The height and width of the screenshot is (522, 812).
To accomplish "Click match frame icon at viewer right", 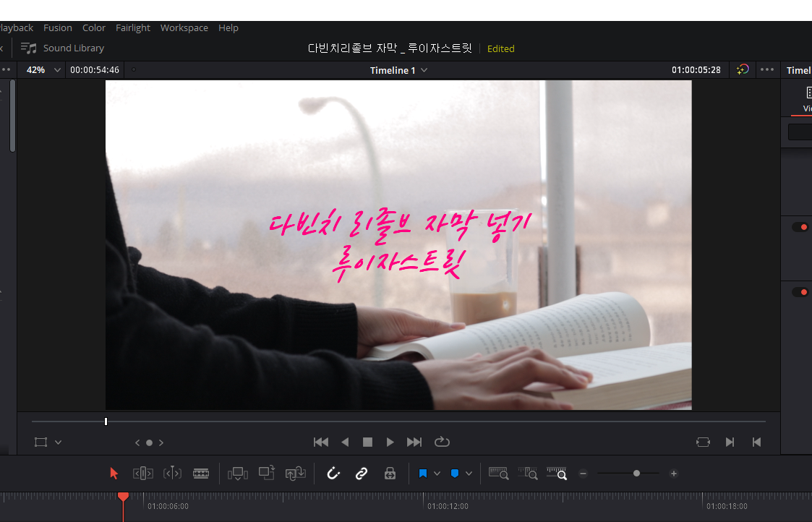I will coord(704,442).
